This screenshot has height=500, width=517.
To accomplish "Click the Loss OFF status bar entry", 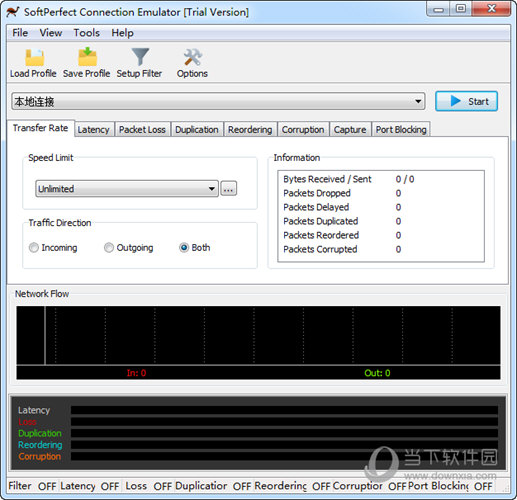I will tap(148, 486).
